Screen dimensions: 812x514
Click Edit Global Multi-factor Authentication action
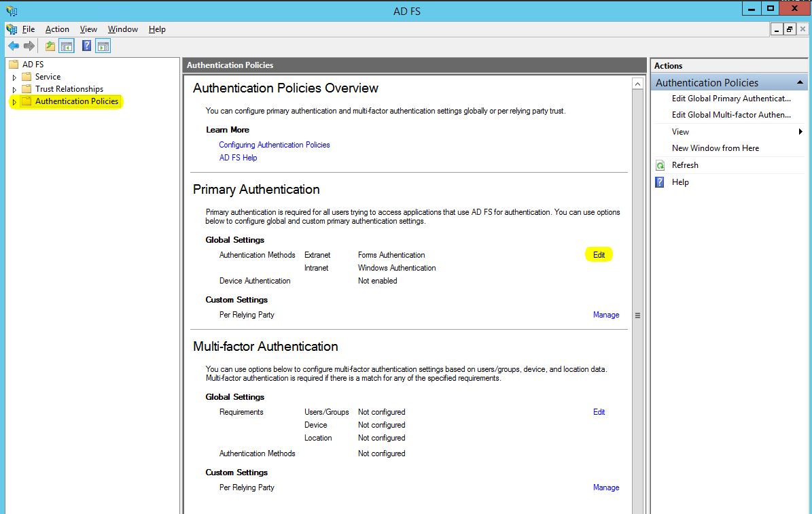point(731,115)
